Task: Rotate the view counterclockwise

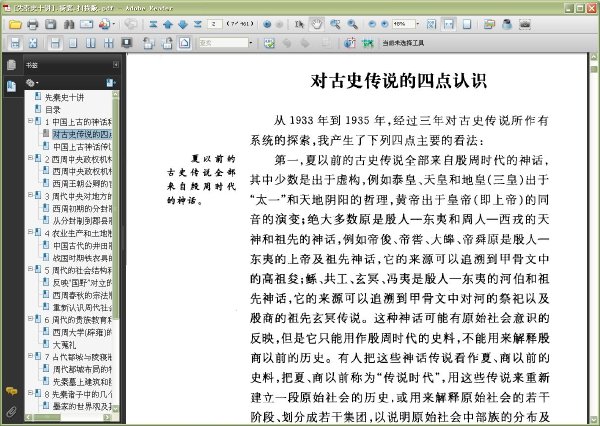Action: [148, 43]
